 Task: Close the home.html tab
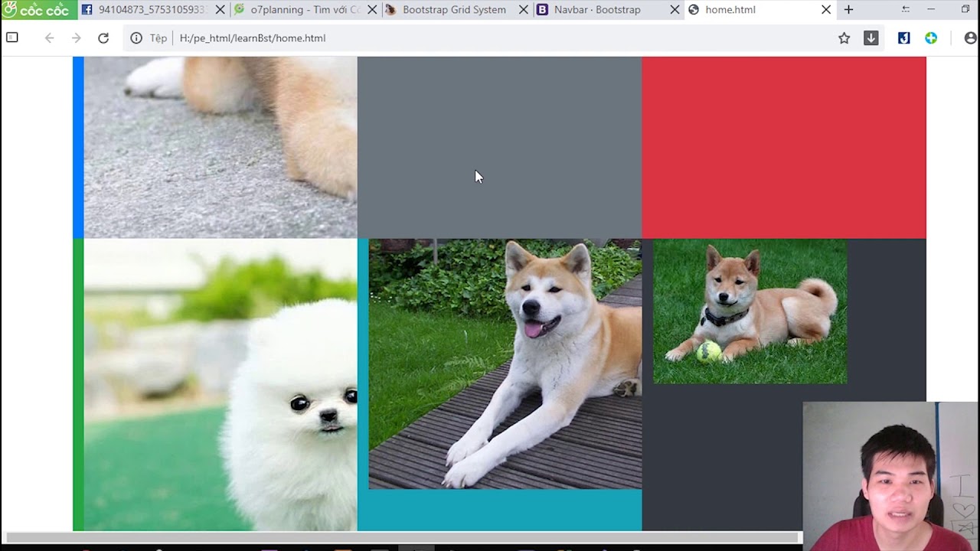pyautogui.click(x=826, y=10)
